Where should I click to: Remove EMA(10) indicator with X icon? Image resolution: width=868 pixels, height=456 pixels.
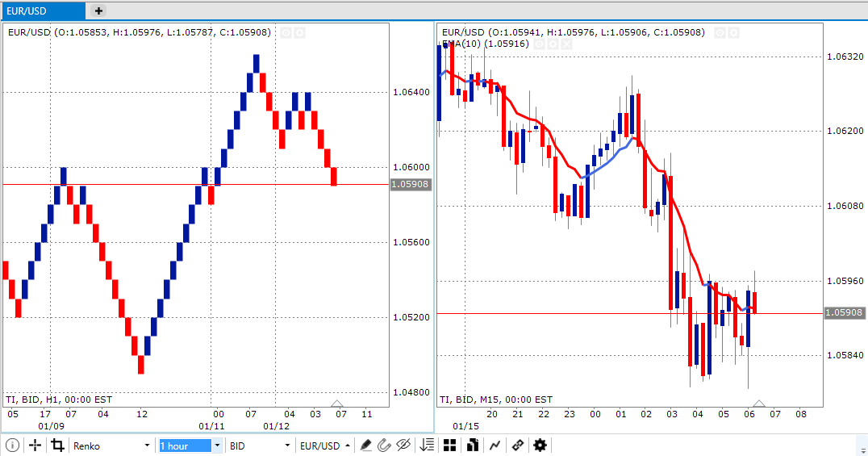click(566, 44)
